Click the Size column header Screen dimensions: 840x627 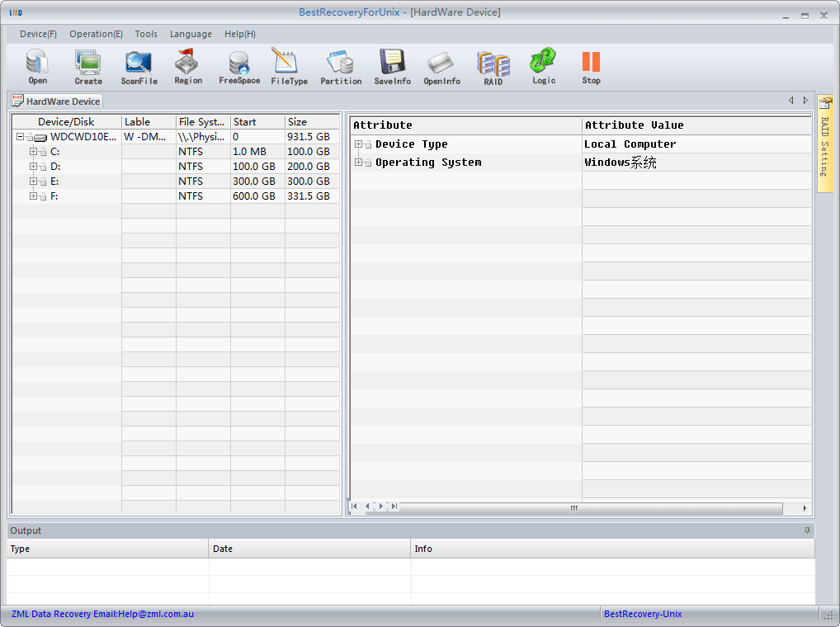310,122
